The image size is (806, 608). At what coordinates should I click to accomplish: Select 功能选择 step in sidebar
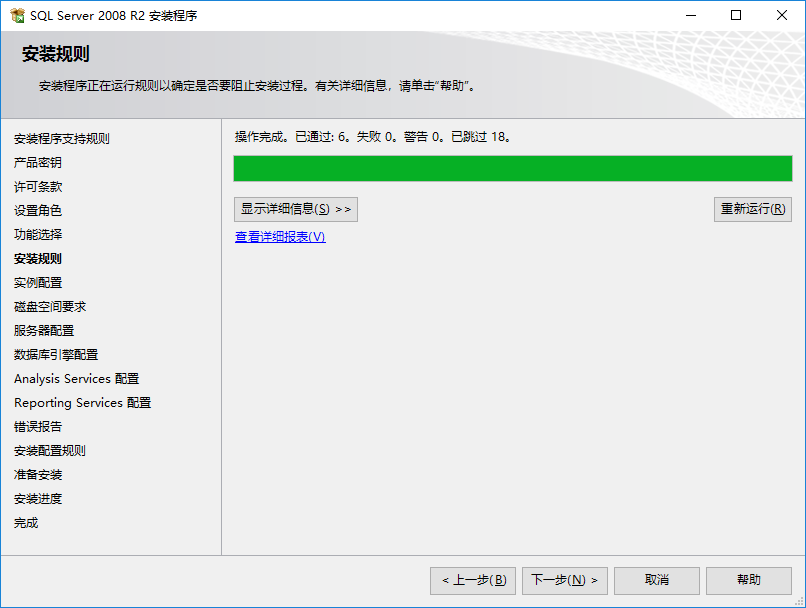(x=38, y=234)
